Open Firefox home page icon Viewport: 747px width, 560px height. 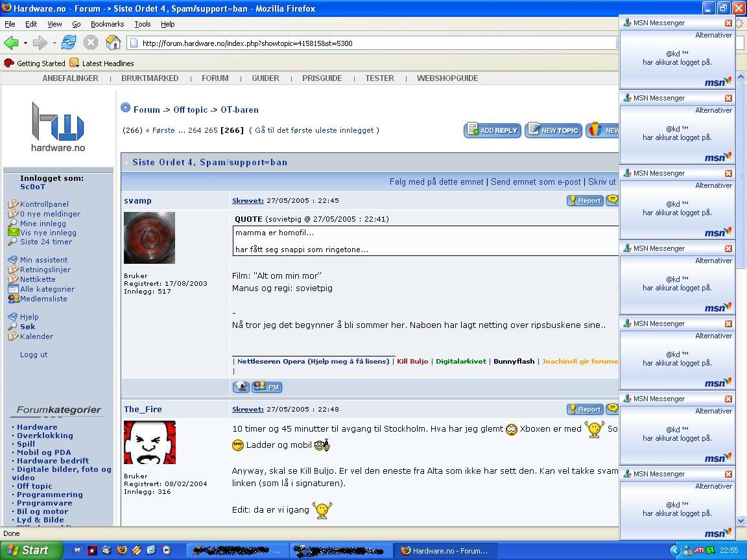(x=113, y=42)
